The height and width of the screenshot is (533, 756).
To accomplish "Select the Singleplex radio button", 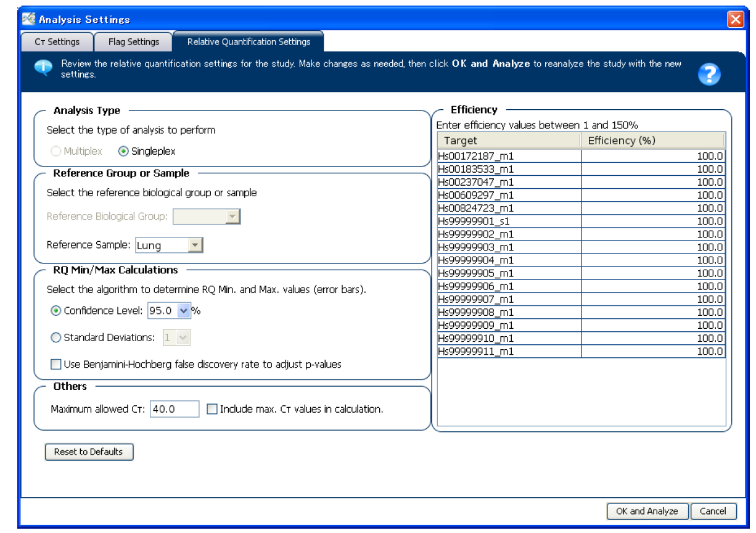I will click(123, 151).
